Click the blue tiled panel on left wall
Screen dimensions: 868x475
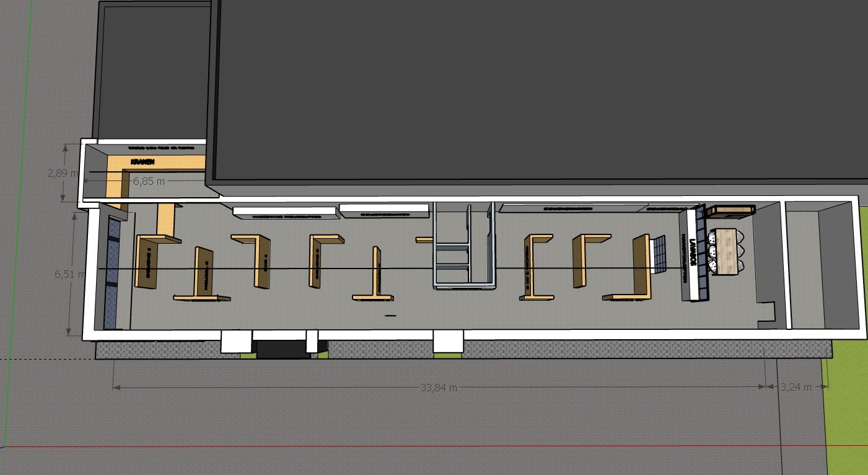(x=112, y=273)
